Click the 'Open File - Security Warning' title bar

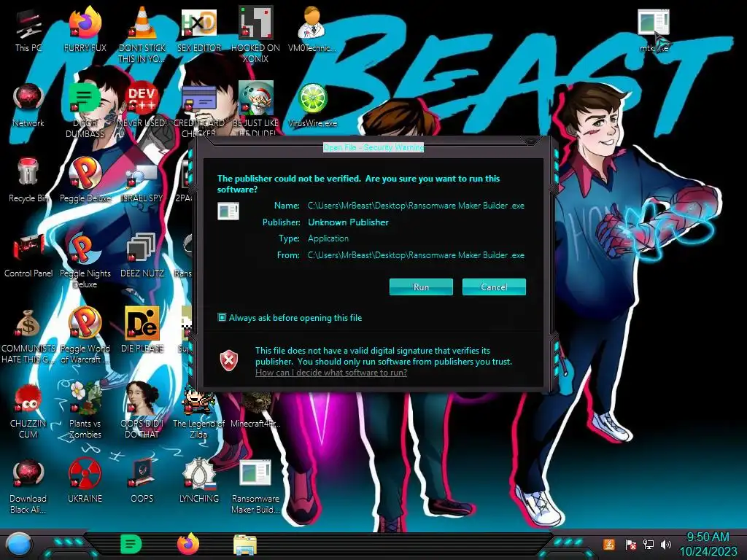tap(373, 147)
